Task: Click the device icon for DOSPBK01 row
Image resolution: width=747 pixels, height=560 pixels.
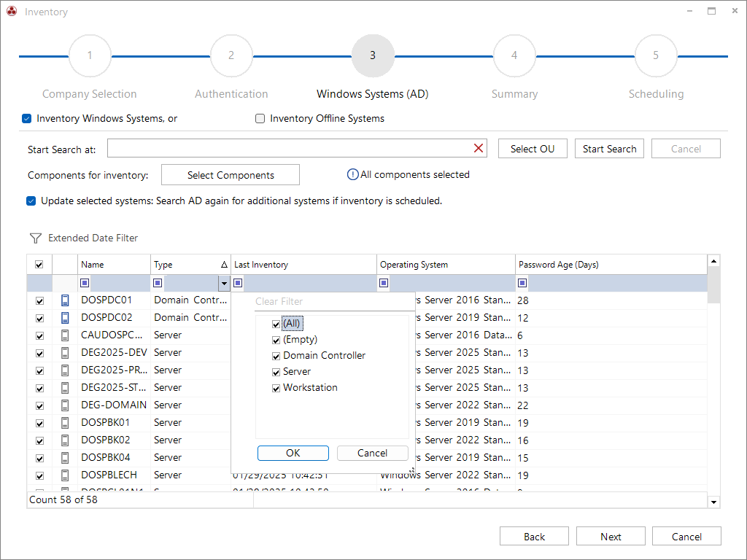Action: [x=65, y=423]
